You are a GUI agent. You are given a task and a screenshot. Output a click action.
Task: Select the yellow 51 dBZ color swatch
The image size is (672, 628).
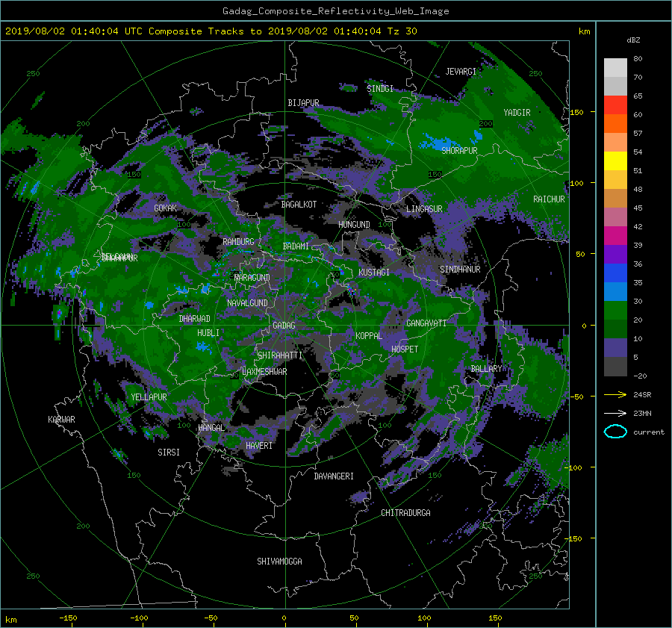click(615, 161)
